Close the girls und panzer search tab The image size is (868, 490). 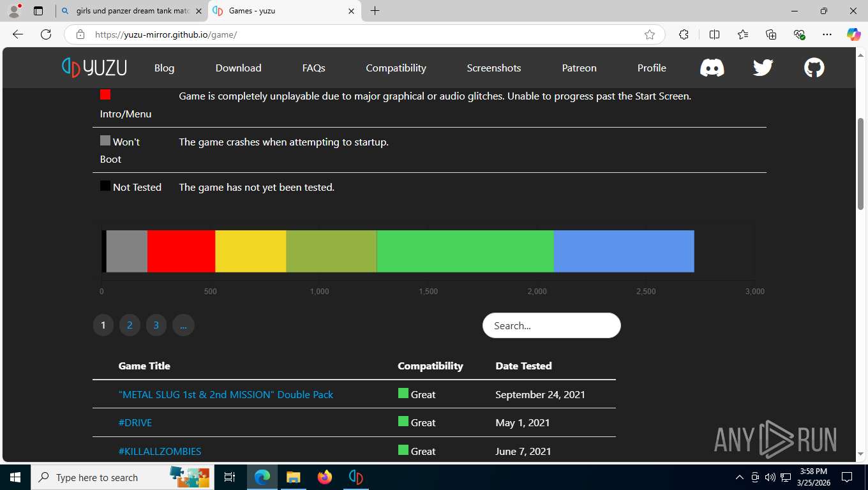pyautogui.click(x=198, y=11)
